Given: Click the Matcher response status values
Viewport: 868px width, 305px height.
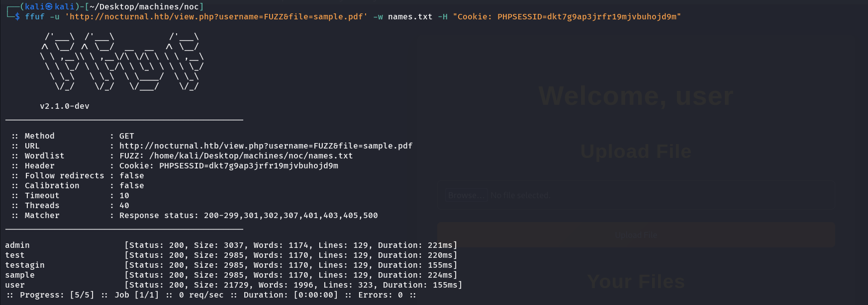Looking at the screenshot, I should pos(249,215).
